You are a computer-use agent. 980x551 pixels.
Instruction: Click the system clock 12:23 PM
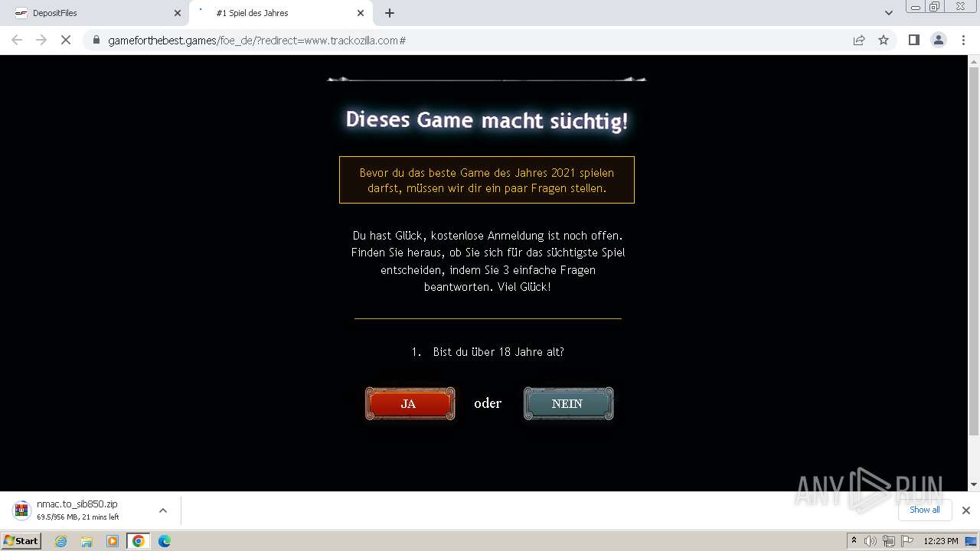click(941, 541)
